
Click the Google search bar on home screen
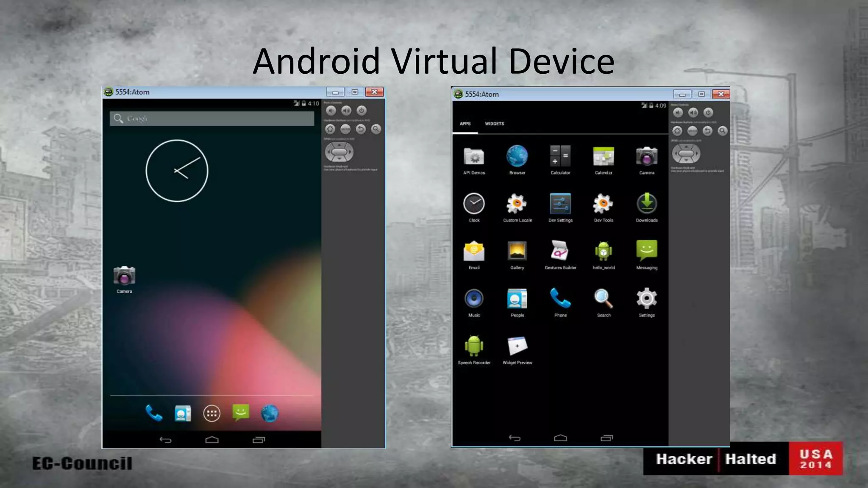212,119
